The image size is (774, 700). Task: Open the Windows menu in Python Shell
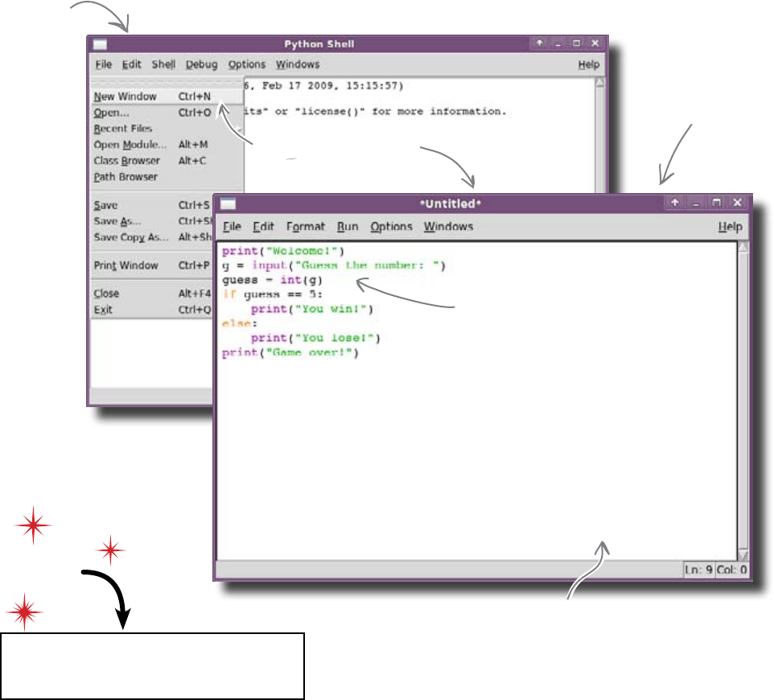click(298, 64)
